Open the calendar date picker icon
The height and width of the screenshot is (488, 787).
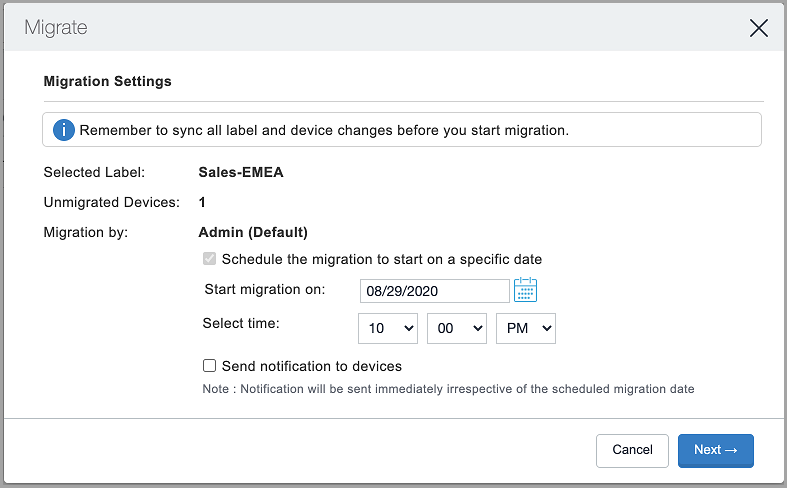[x=526, y=290]
